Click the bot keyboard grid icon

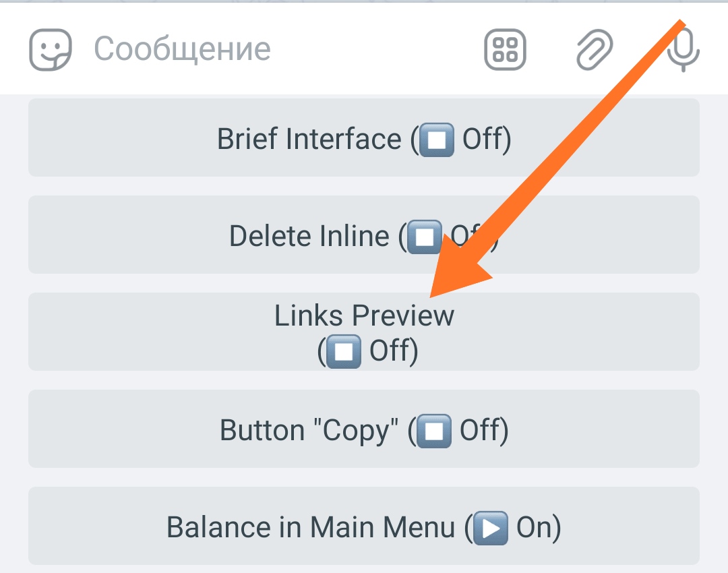505,49
